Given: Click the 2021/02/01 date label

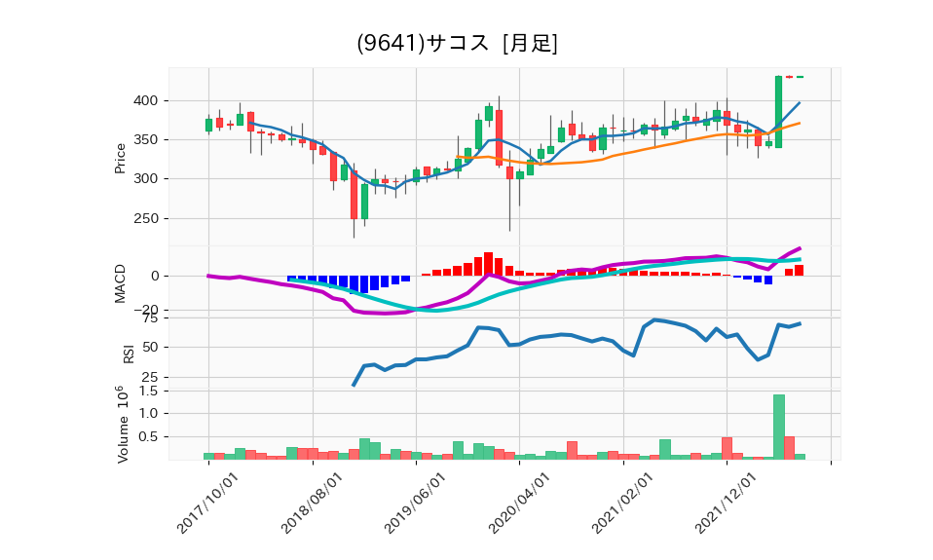Looking at the screenshot, I should (x=622, y=503).
